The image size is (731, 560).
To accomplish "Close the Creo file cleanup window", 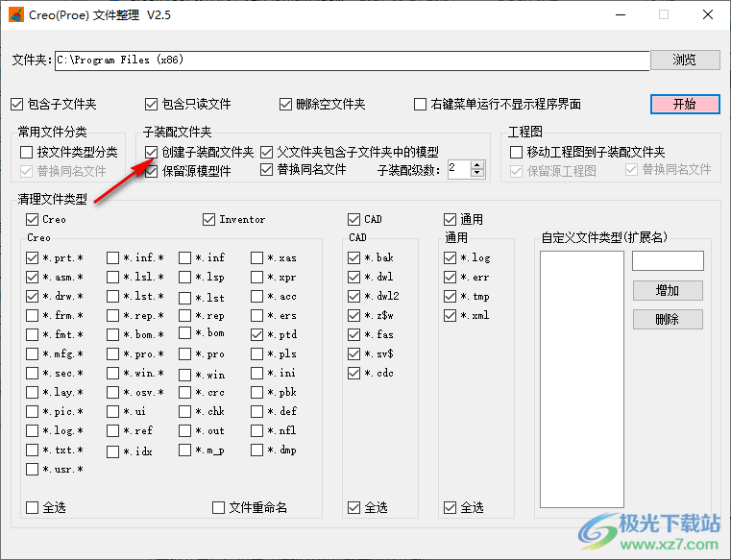I will 708,15.
